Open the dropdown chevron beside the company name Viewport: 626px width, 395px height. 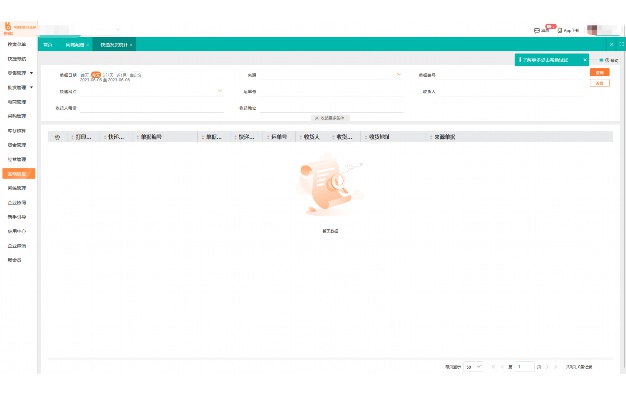[x=118, y=29]
